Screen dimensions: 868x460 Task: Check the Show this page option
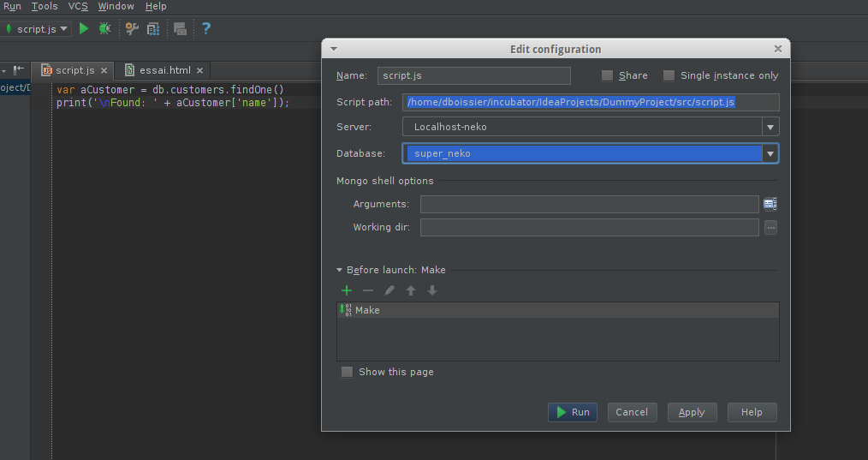click(347, 372)
